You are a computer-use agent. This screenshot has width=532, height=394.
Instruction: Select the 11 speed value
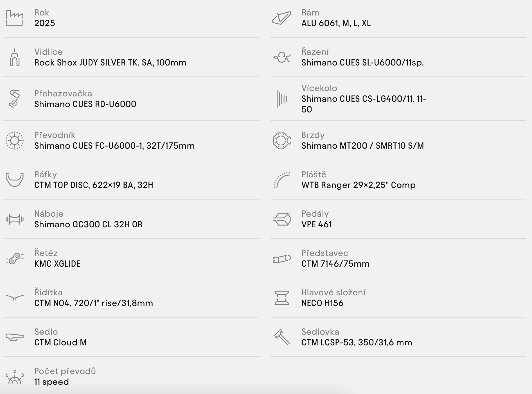tap(51, 382)
